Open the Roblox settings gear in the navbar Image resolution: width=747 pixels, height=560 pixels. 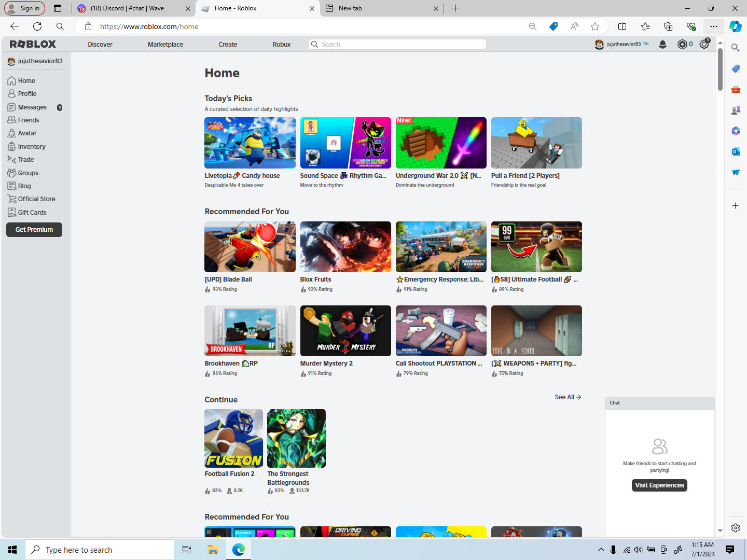(704, 45)
